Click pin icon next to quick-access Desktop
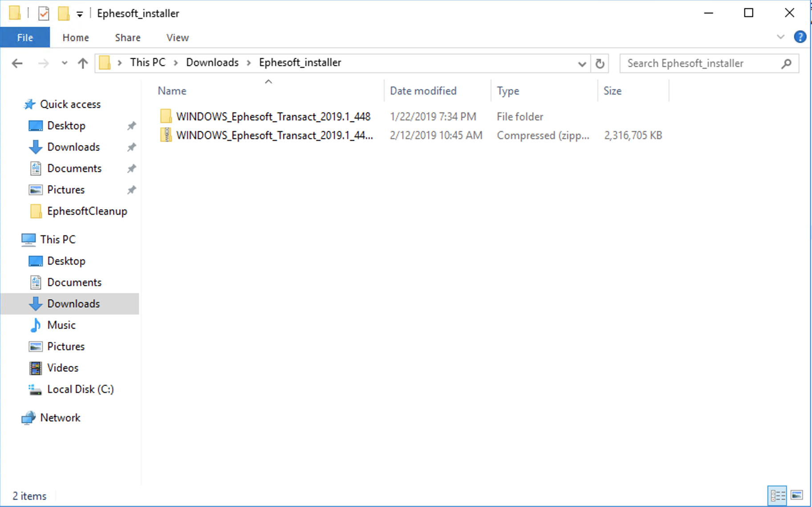The height and width of the screenshot is (507, 812). [131, 126]
